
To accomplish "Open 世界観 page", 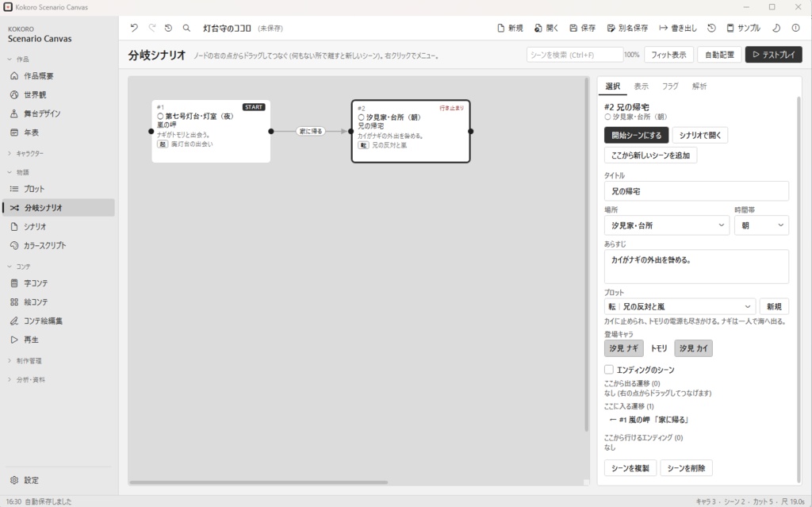I will [x=59, y=94].
